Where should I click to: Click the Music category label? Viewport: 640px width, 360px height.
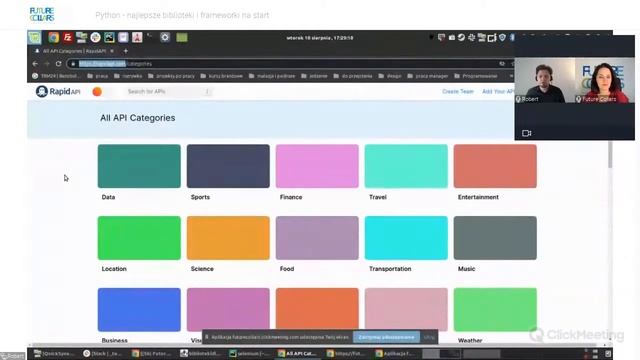click(x=467, y=269)
